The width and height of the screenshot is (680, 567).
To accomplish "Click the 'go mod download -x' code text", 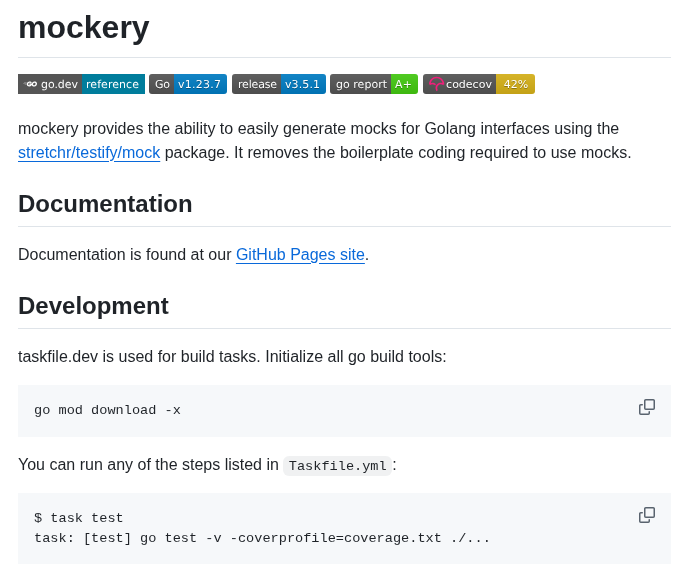I will 107,410.
